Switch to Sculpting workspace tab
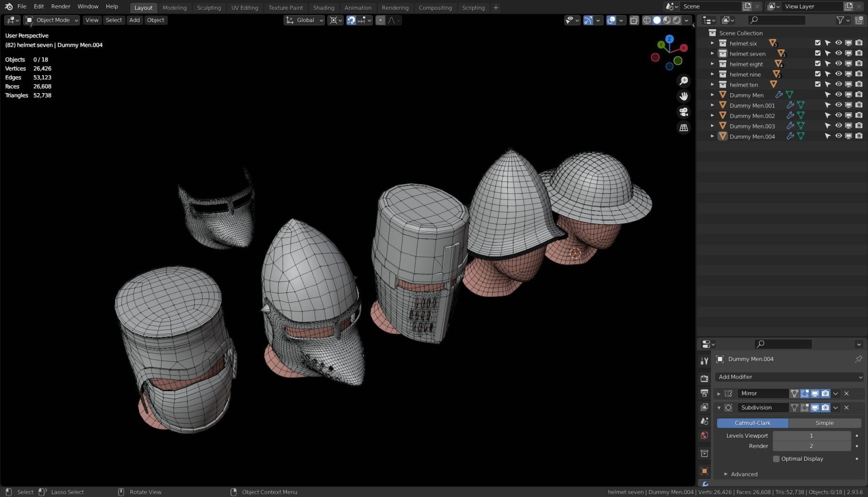 click(209, 8)
